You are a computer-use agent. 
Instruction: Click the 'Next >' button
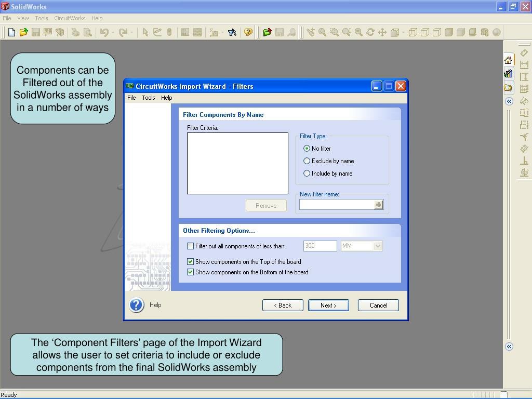[328, 305]
